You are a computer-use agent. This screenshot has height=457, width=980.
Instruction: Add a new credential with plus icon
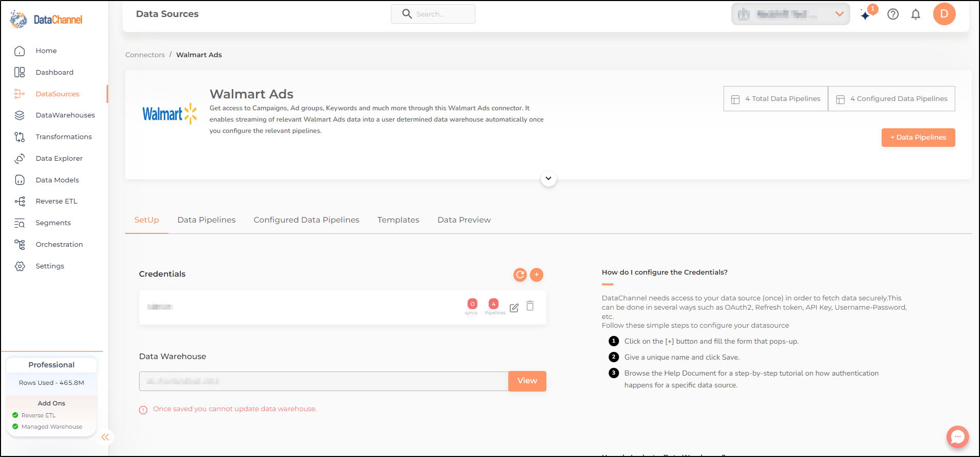pos(537,275)
